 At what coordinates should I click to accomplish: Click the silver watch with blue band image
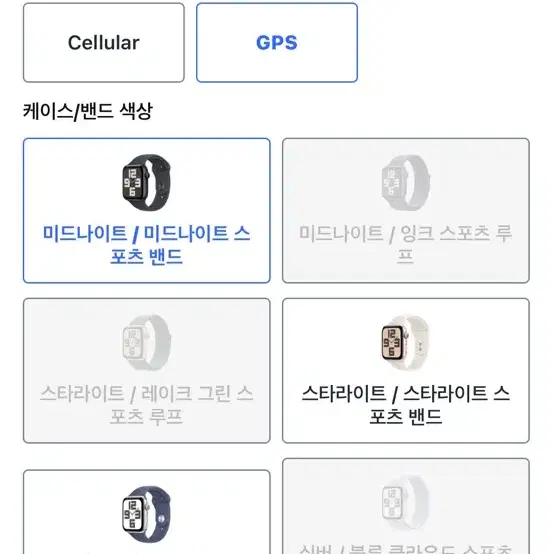point(146,514)
